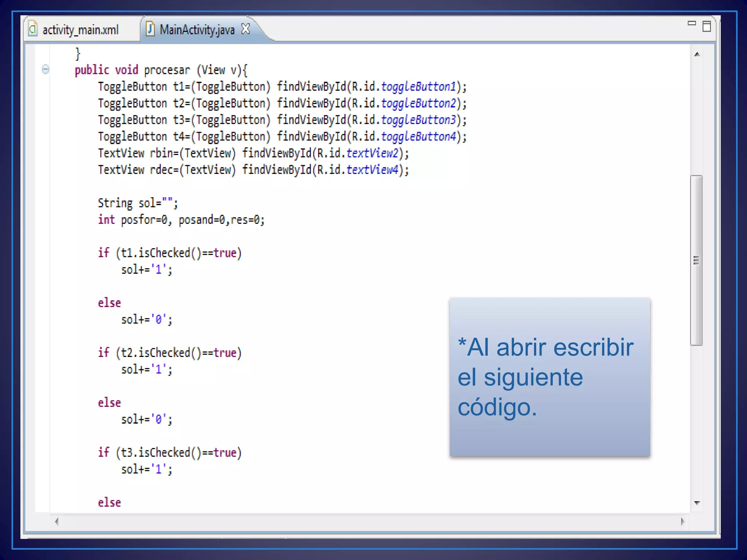Click the toggleButton1 identifier

coord(418,87)
